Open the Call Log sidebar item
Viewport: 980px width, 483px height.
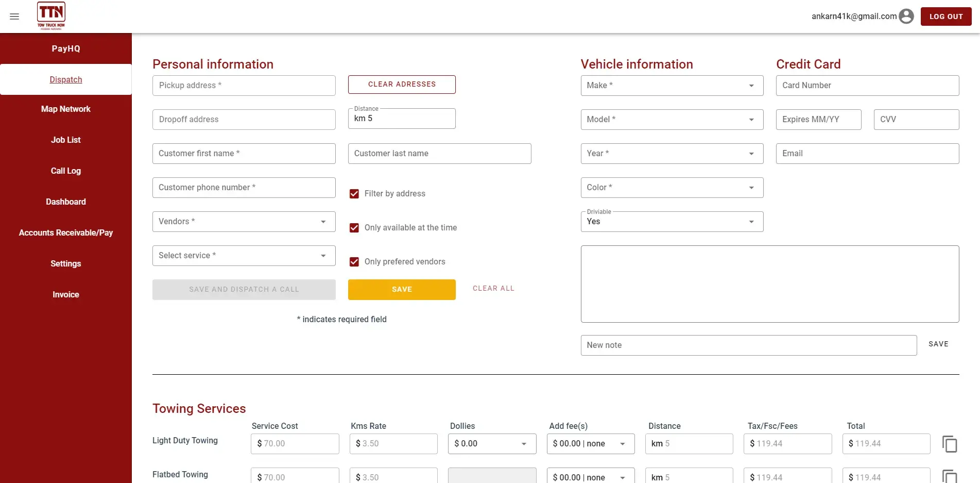tap(66, 171)
